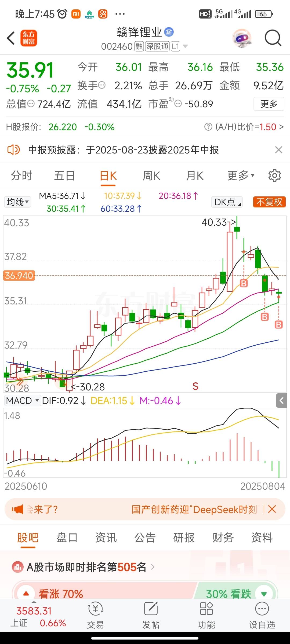Switch to 资料 tab
The image size is (290, 644).
[x=262, y=538]
